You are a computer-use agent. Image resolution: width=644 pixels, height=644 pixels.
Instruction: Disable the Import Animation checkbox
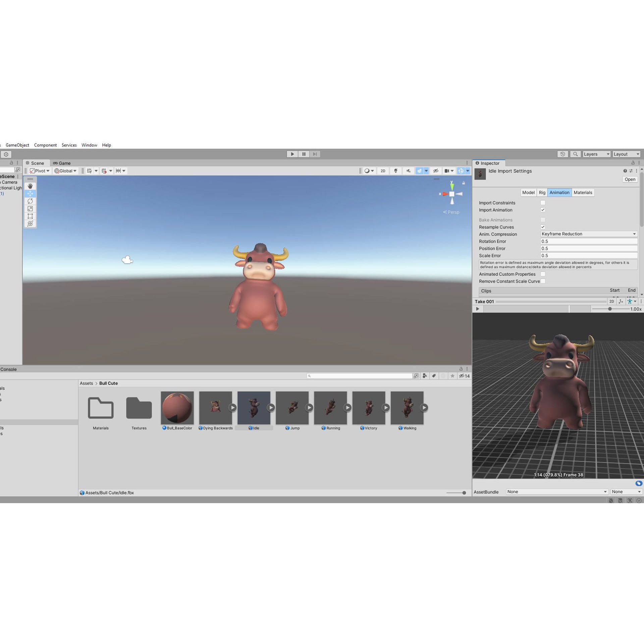(543, 210)
